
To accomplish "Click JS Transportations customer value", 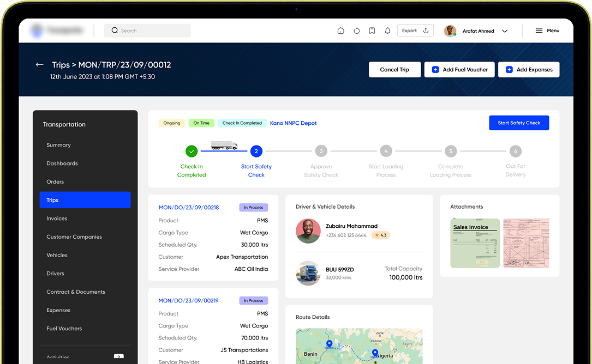I will coord(244,350).
